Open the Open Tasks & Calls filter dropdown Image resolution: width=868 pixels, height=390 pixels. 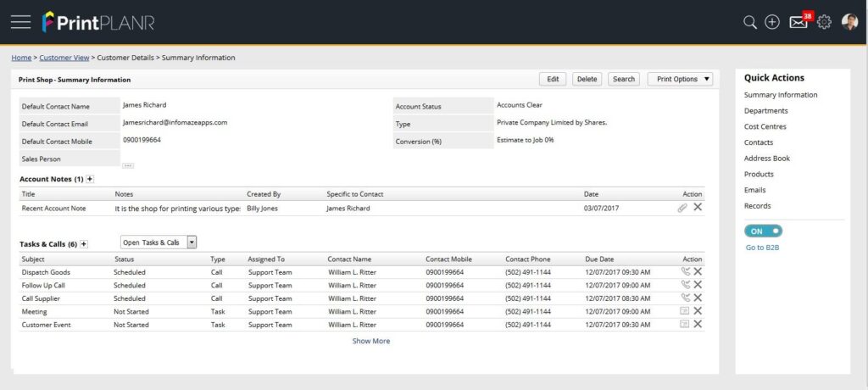159,242
